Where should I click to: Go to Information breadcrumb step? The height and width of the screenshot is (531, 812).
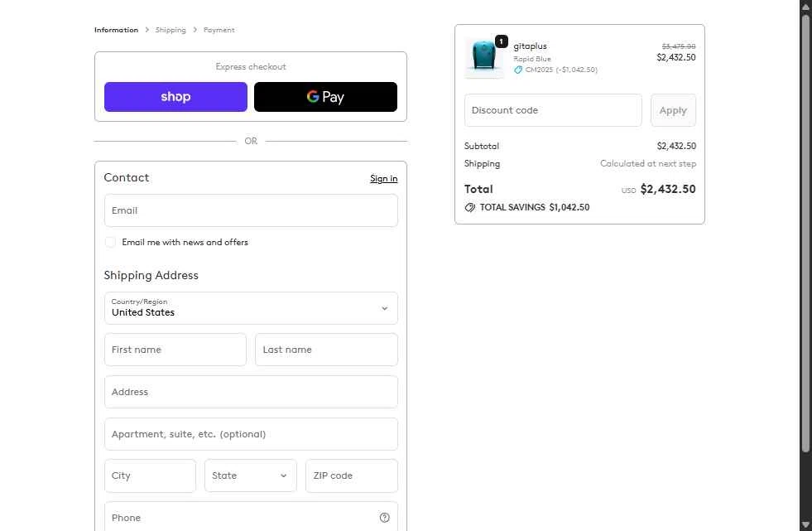pos(116,30)
